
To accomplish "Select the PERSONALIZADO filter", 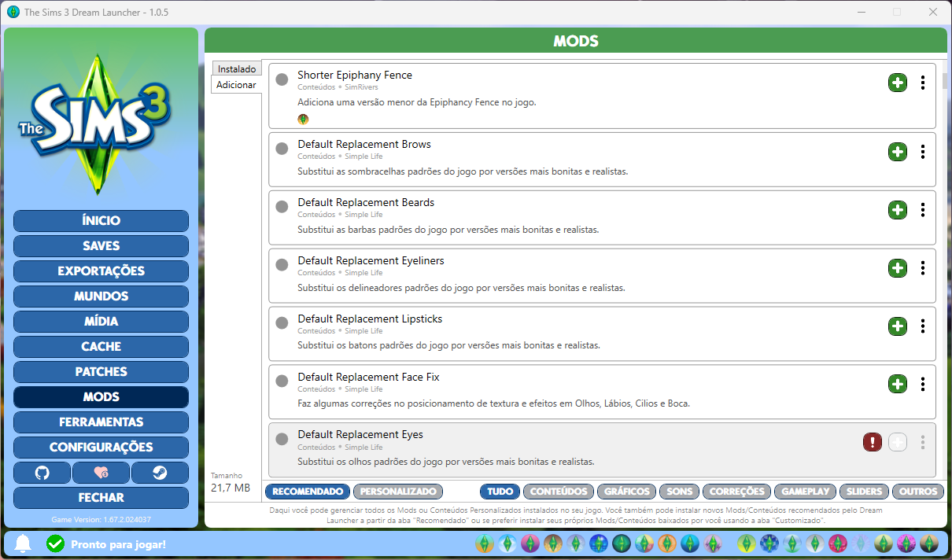I will tap(398, 492).
